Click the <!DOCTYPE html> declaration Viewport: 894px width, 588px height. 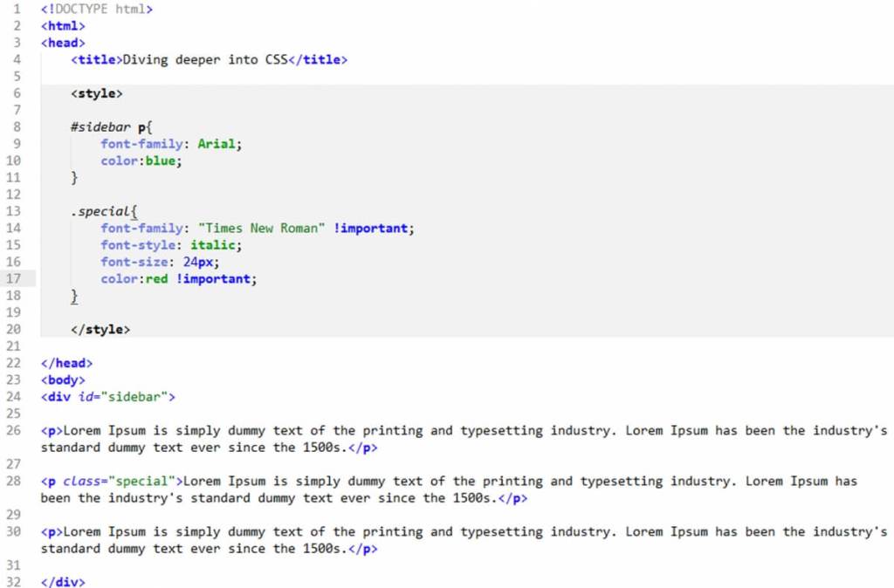[97, 10]
